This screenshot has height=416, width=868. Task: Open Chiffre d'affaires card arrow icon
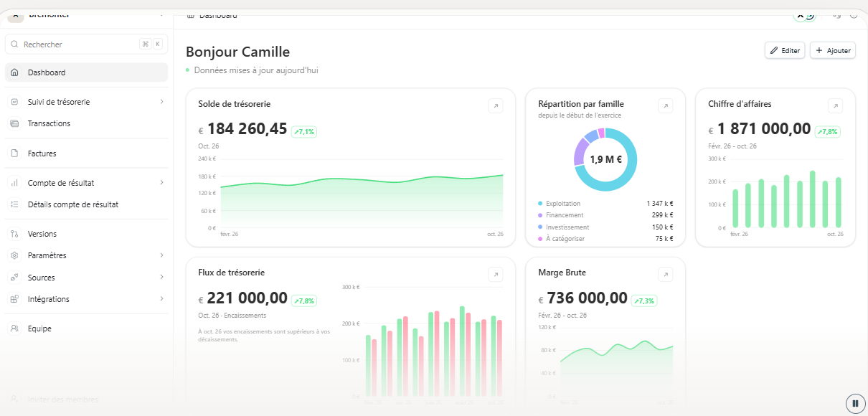[x=835, y=106]
